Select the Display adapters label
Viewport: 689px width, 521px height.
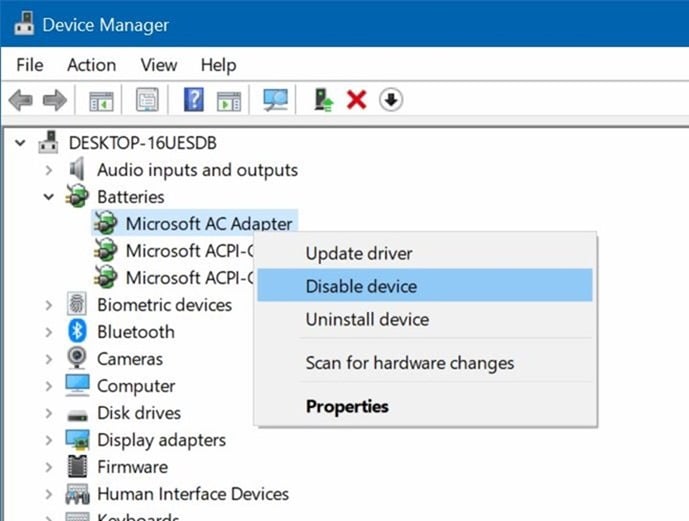tap(161, 440)
